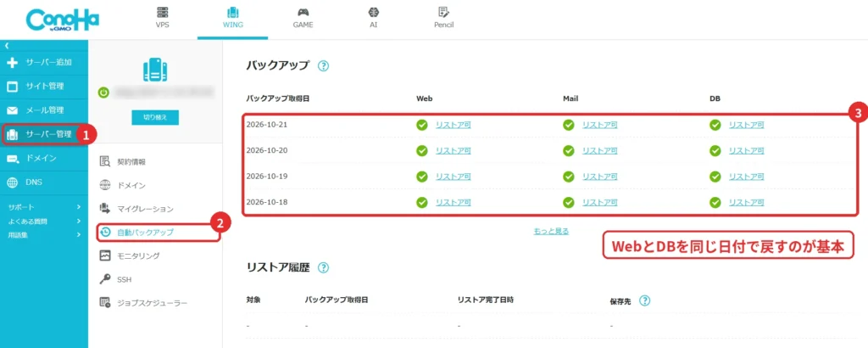Click the 対象 column header
The width and height of the screenshot is (868, 348).
253,300
